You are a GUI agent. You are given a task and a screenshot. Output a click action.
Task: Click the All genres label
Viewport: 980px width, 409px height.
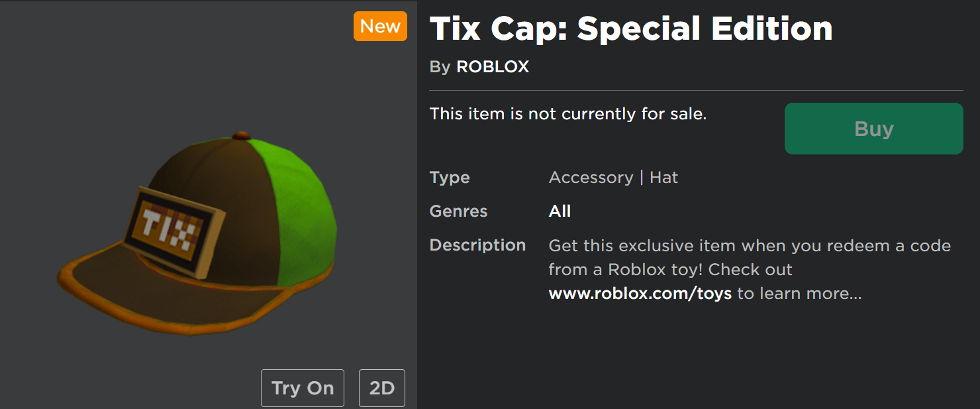coord(560,211)
